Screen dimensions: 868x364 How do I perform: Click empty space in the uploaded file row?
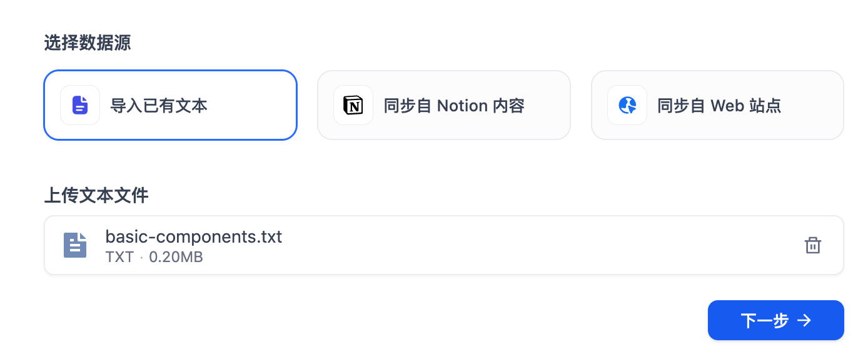(x=500, y=245)
